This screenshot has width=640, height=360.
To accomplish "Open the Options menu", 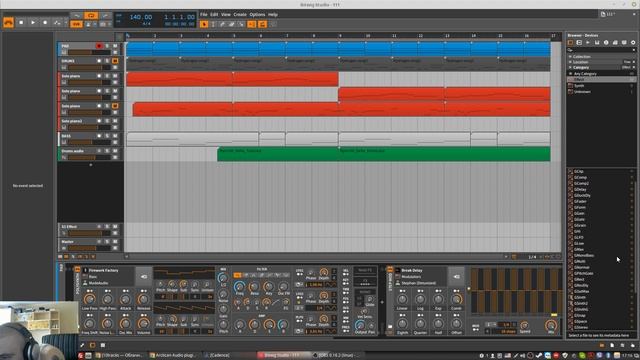I will [x=257, y=14].
